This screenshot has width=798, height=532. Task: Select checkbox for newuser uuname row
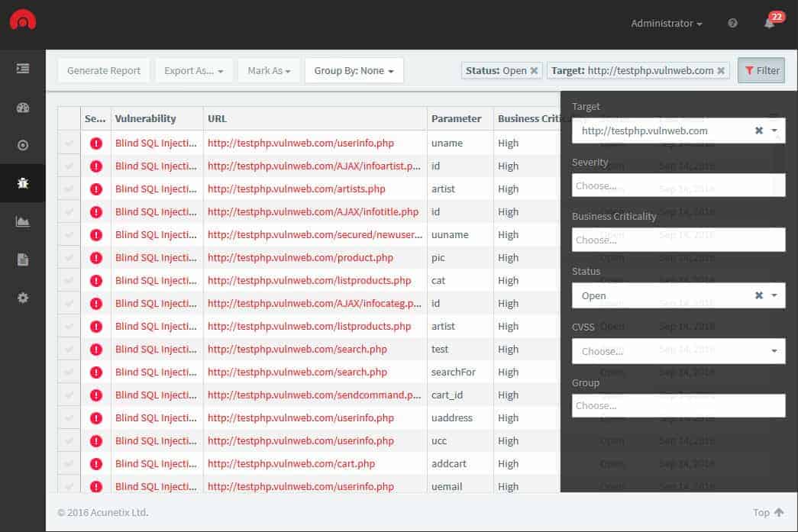[69, 235]
